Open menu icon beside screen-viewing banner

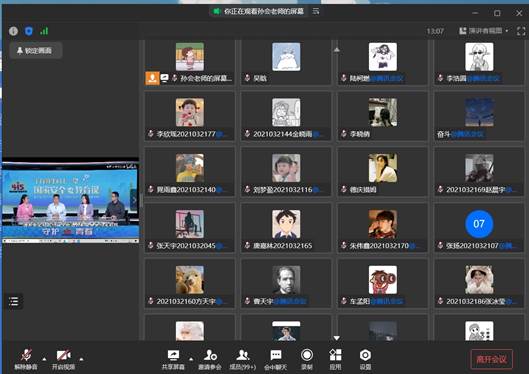coord(316,11)
